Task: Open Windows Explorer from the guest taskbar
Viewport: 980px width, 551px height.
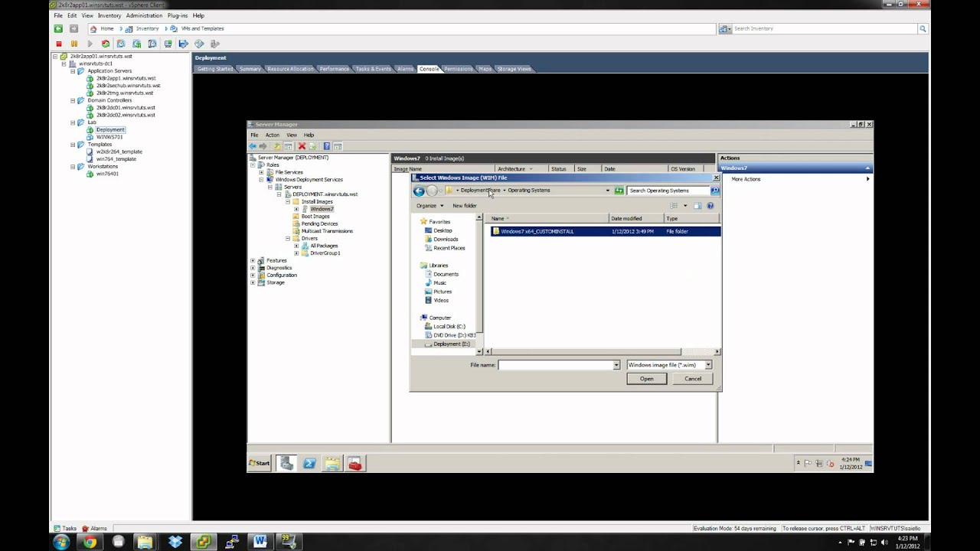Action: pyautogui.click(x=332, y=463)
